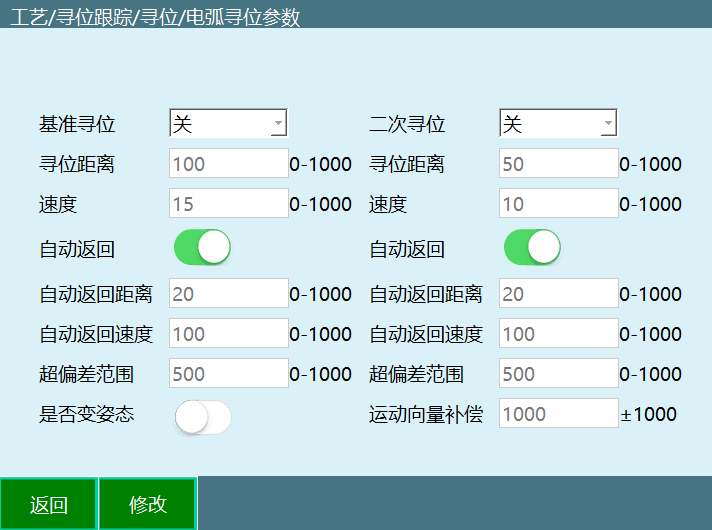Click the 是否变姿态 label text
This screenshot has width=712, height=530.
tap(87, 415)
